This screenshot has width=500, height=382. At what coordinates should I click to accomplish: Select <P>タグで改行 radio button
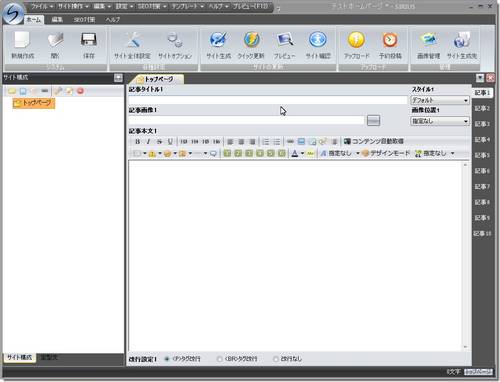point(167,359)
